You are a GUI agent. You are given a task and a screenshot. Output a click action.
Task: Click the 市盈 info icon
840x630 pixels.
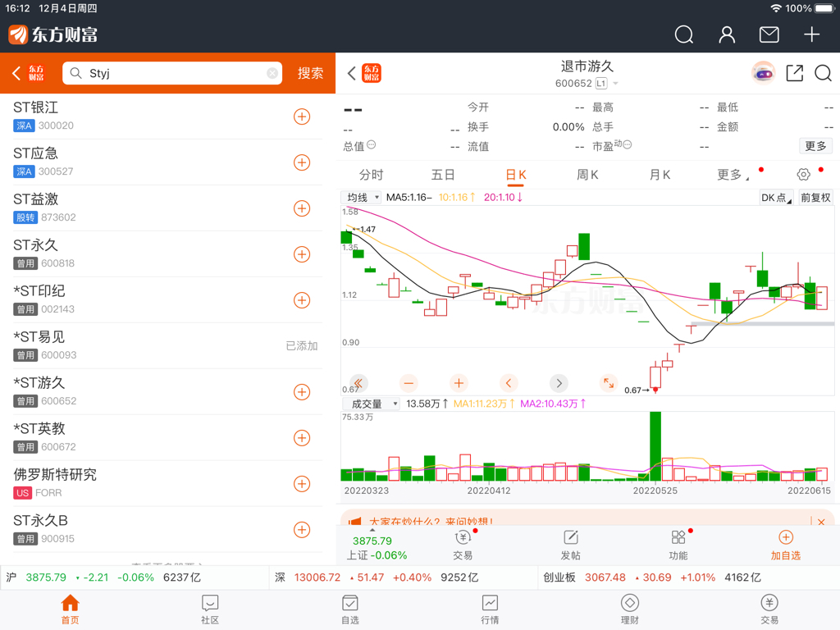[628, 144]
